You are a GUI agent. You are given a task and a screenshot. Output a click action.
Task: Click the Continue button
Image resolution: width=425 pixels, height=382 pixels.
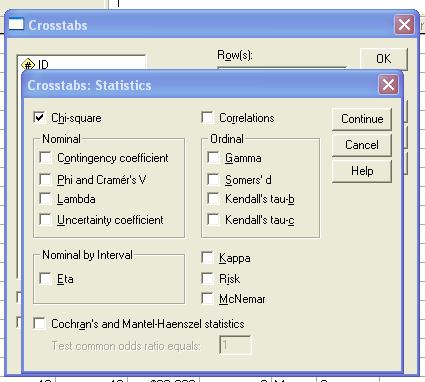tap(362, 119)
